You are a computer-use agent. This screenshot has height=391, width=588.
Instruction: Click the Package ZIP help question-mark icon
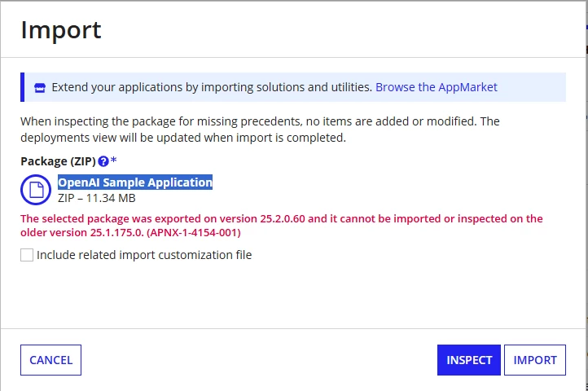coord(103,161)
